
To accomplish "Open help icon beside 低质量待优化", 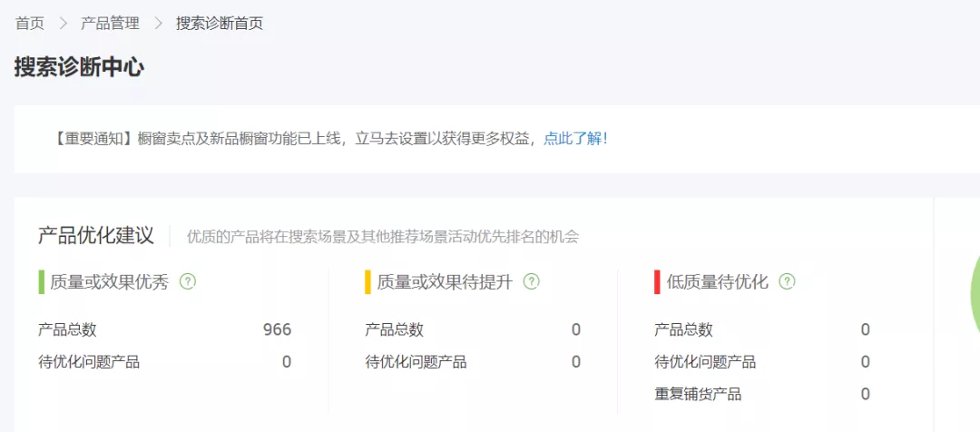I will click(787, 281).
